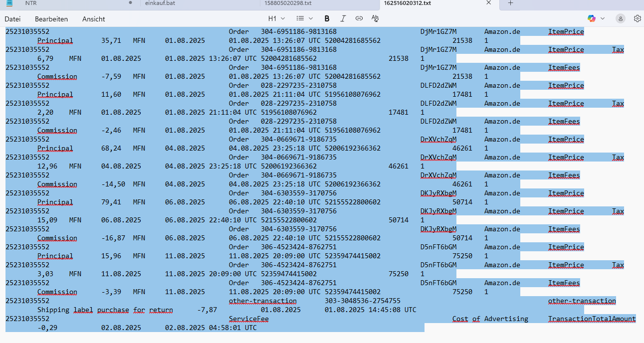Open the list style dropdown

click(x=303, y=18)
